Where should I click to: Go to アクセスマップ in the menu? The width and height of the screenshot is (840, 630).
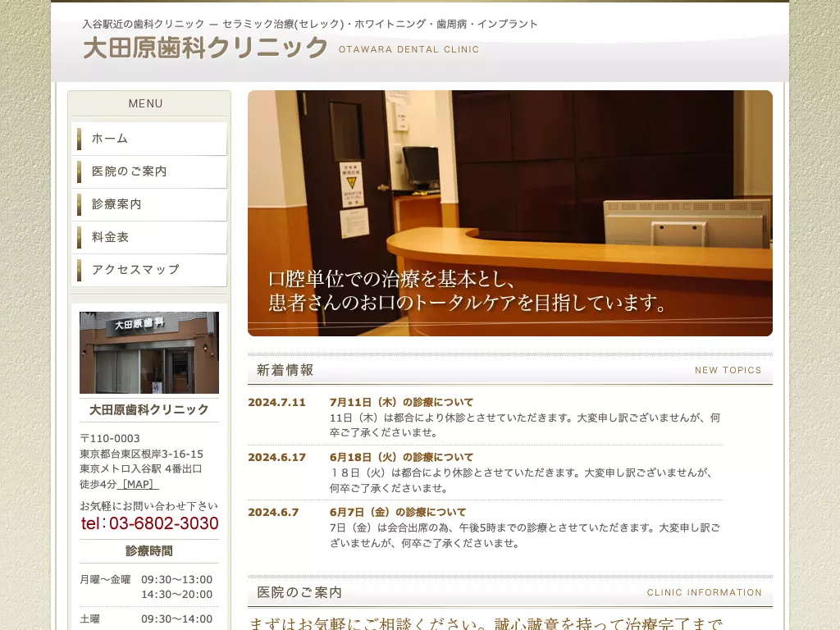tap(149, 269)
